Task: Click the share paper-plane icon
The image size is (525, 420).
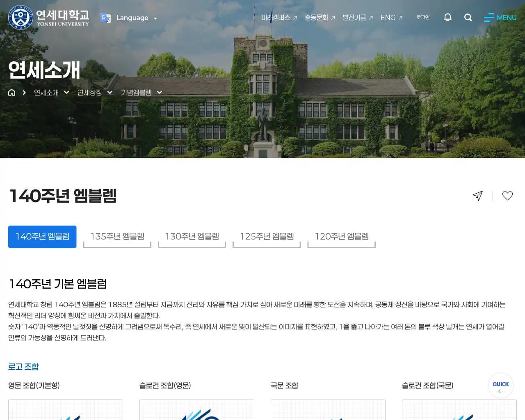Action: [477, 196]
